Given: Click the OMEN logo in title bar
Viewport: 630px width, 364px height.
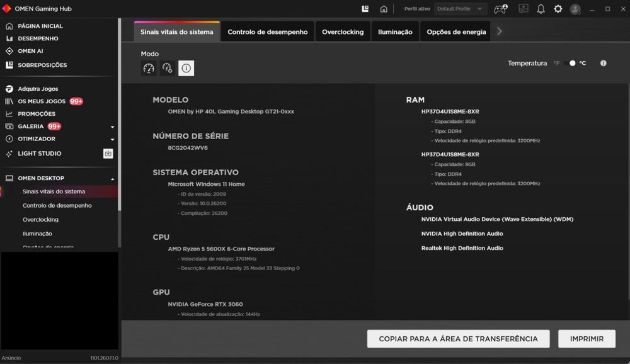Looking at the screenshot, I should coord(6,8).
